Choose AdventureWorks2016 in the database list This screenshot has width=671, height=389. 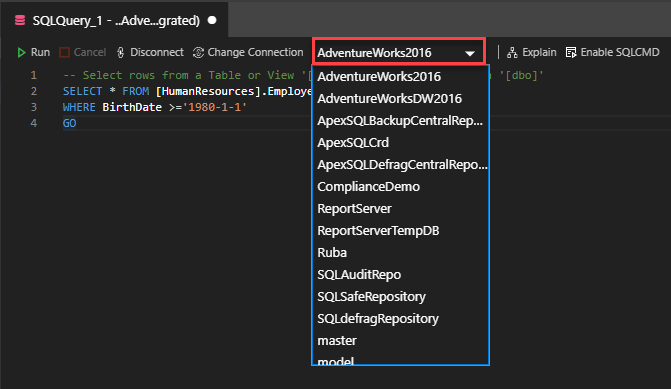coord(401,77)
